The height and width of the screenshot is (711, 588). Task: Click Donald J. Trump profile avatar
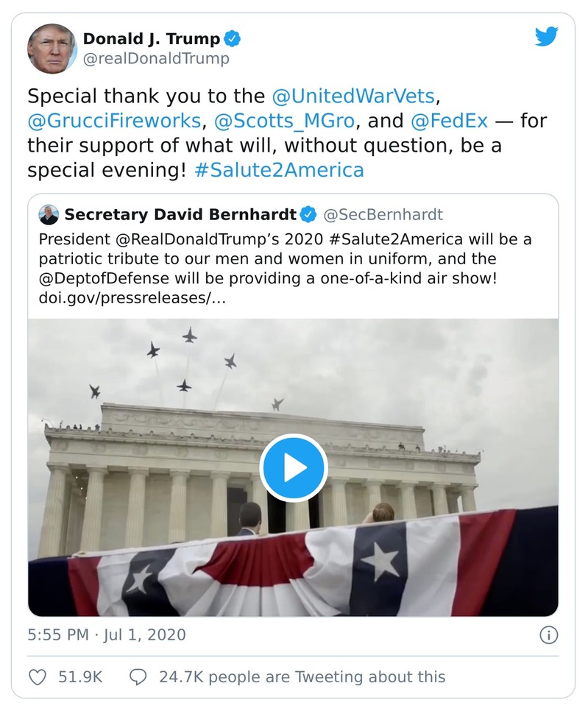pos(52,48)
